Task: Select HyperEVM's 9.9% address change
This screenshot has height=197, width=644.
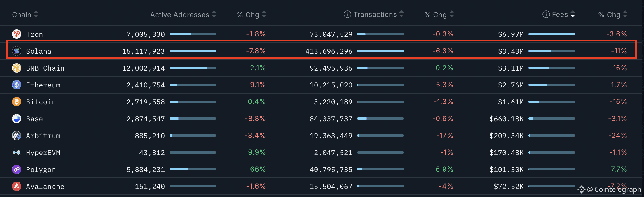Action: pyautogui.click(x=257, y=152)
